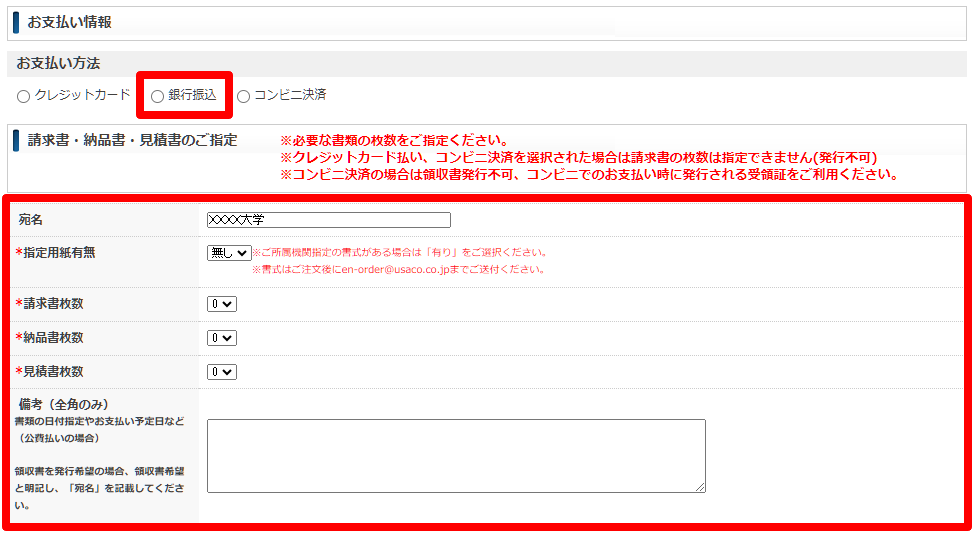Focus the 備考 remarks text area
The image size is (975, 533).
(x=455, y=455)
